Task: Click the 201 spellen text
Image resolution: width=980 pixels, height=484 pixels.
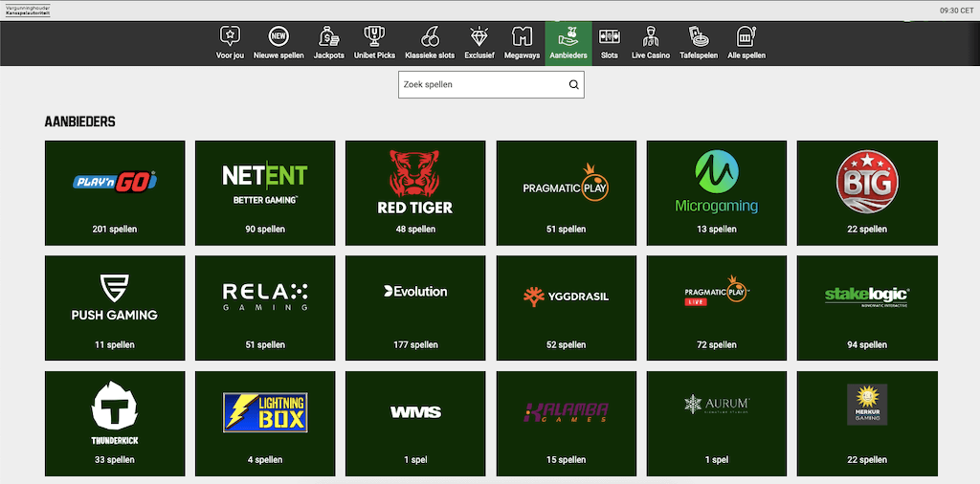Action: (x=115, y=230)
